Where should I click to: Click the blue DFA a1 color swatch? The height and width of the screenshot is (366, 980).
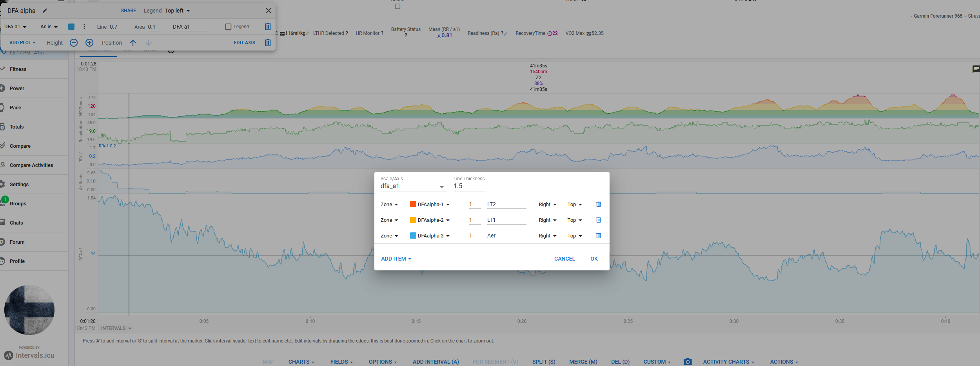pos(71,27)
